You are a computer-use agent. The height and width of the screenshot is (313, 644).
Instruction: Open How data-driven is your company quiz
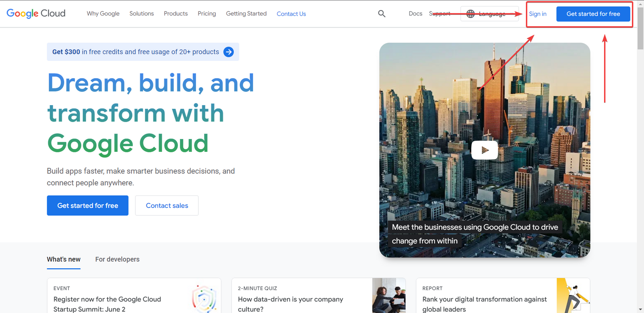coord(318,296)
